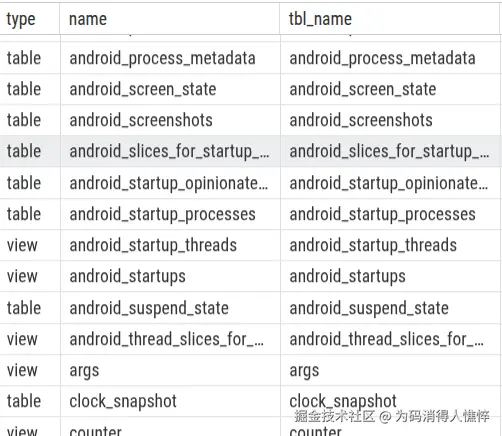Click 'table' type cell for android_suspend_state
The width and height of the screenshot is (502, 436).
[24, 308]
